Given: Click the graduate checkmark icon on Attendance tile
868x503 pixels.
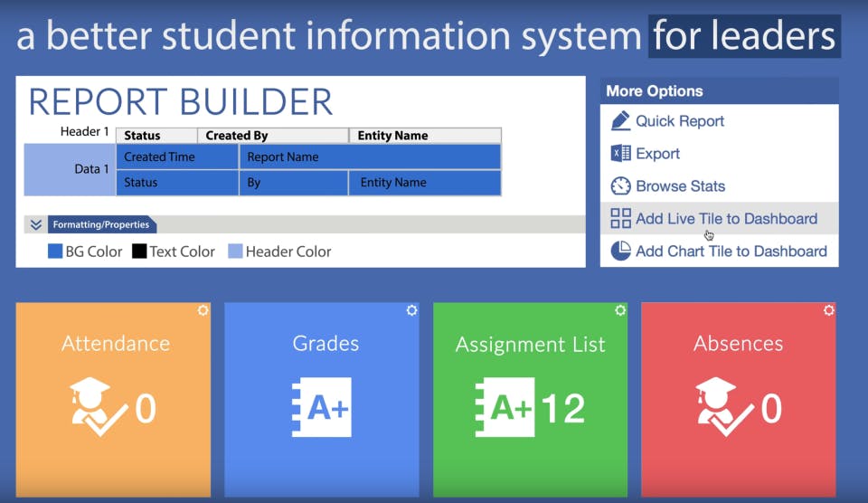Looking at the screenshot, I should 99,407.
